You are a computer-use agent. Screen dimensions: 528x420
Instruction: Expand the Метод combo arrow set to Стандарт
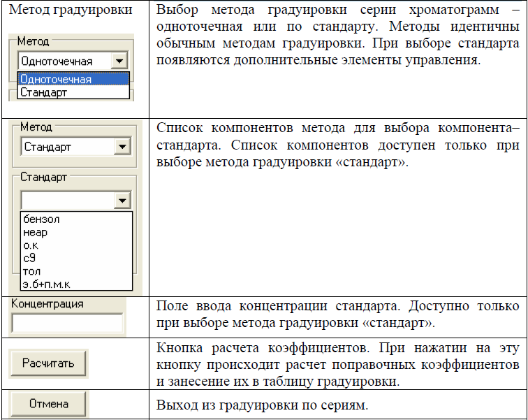122,147
